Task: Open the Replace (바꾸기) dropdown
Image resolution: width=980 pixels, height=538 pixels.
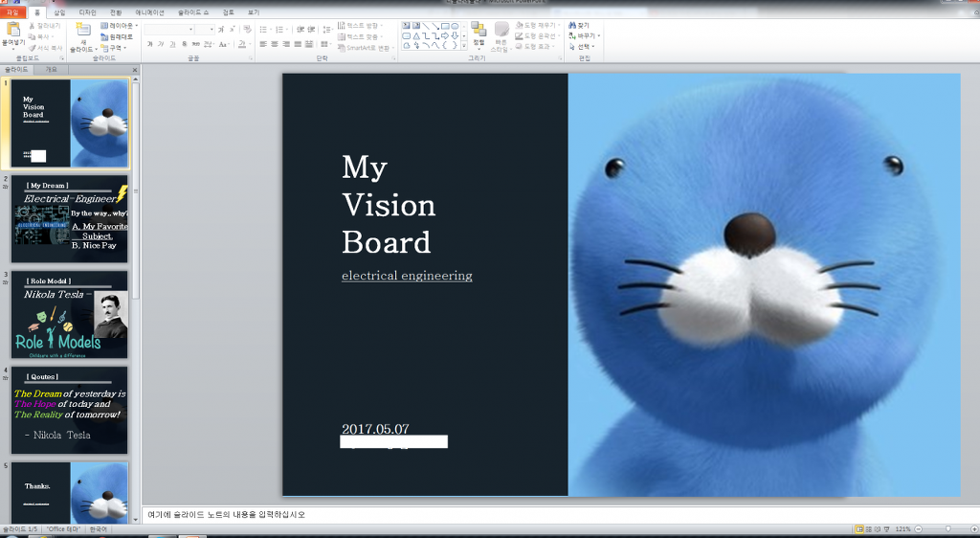Action: coord(585,36)
